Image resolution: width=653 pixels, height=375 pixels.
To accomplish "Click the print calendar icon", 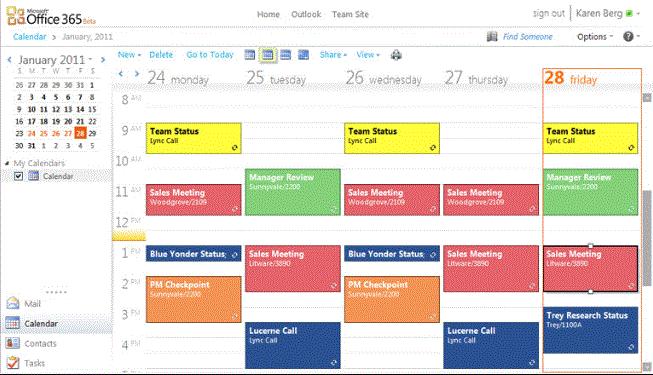I will pos(396,55).
